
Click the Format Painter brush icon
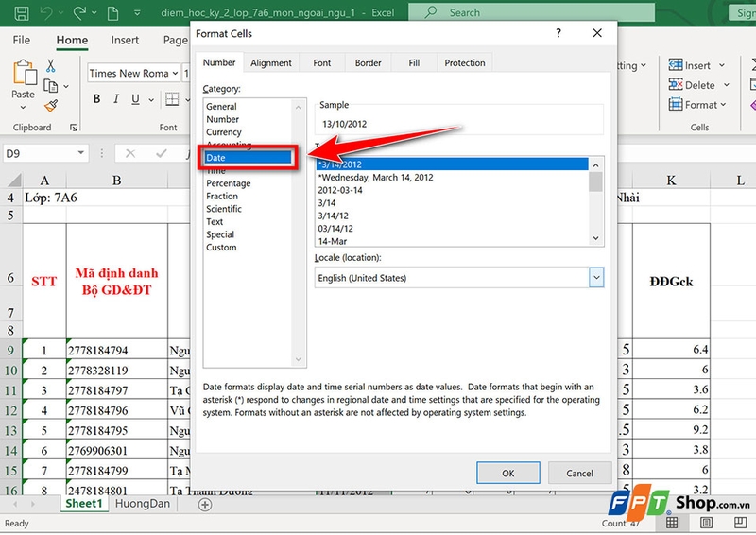(51, 106)
